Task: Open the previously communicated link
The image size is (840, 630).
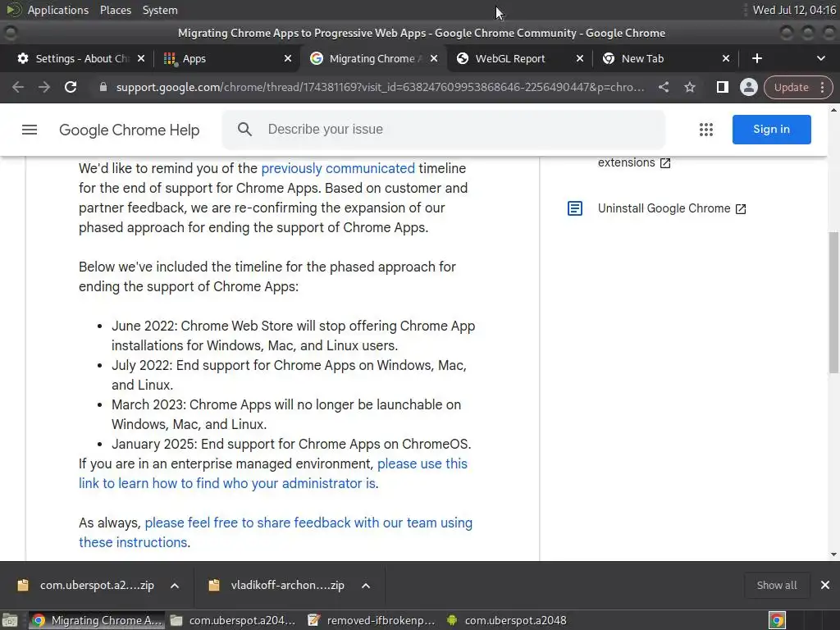Action: pos(338,168)
